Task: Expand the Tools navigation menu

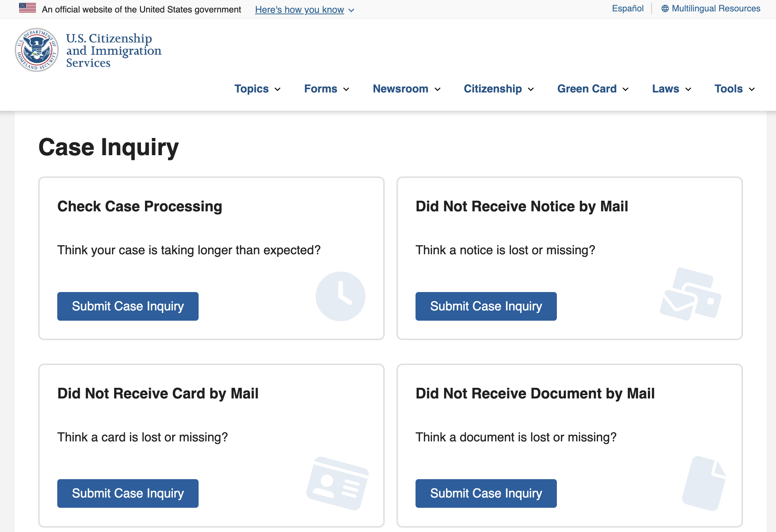Action: pyautogui.click(x=735, y=89)
